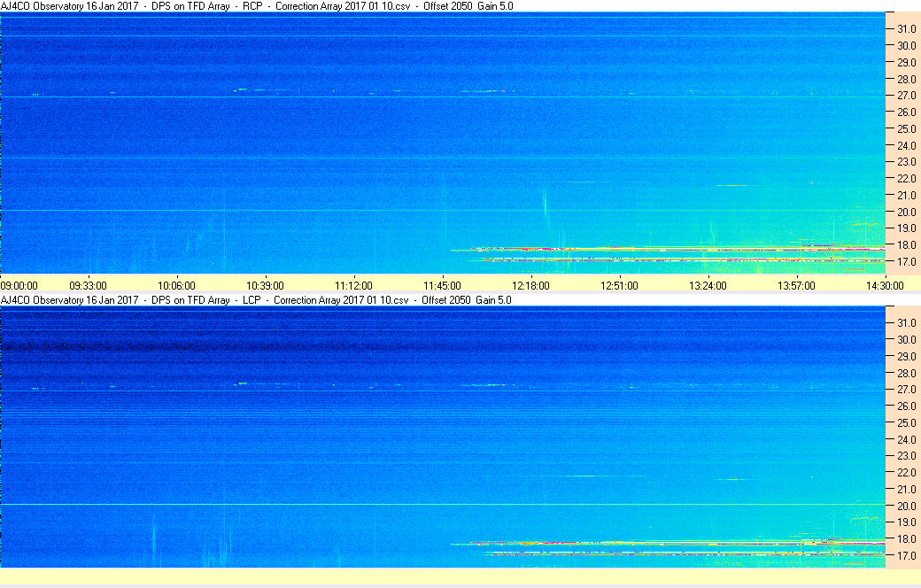Select 24.0 frequency label in RCP panel
Image resolution: width=921 pixels, height=588 pixels.
pos(906,146)
